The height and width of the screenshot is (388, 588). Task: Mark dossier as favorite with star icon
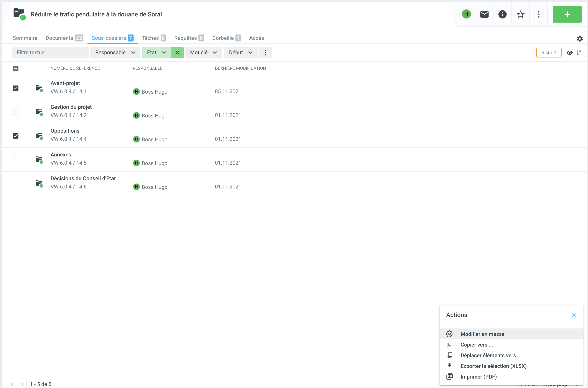click(520, 14)
